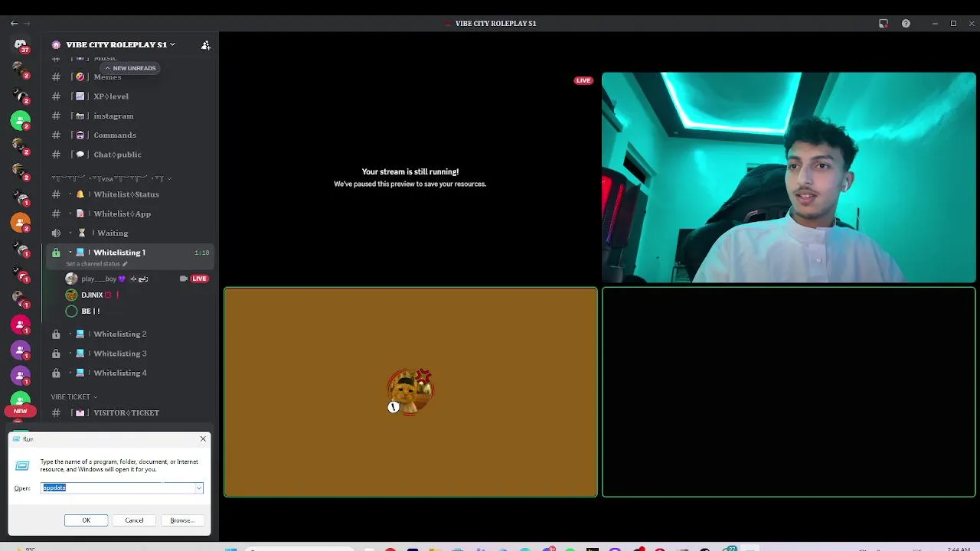
Task: Click the red LIVE label on stream tile
Action: [x=583, y=80]
